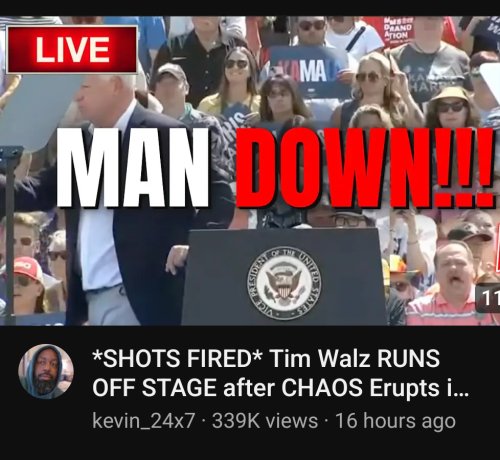Click the video duration badge on thumbnail edge
The image size is (500, 460).
click(x=488, y=299)
